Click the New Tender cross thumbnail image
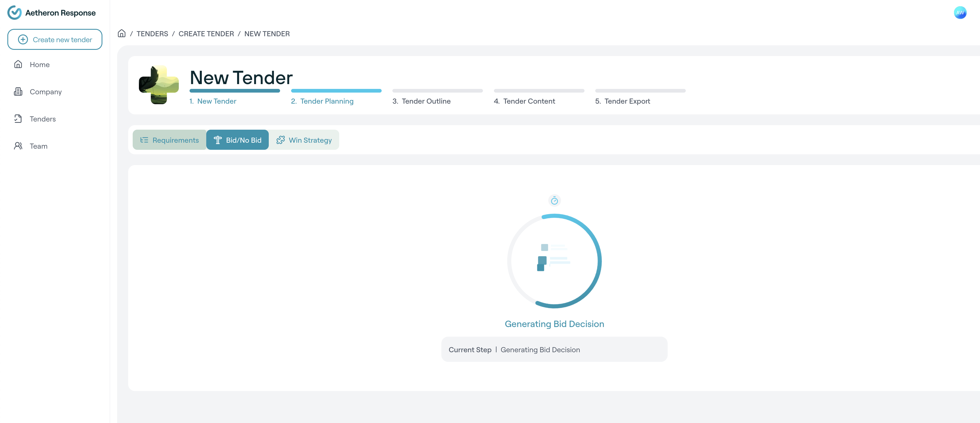The image size is (980, 423). [159, 85]
